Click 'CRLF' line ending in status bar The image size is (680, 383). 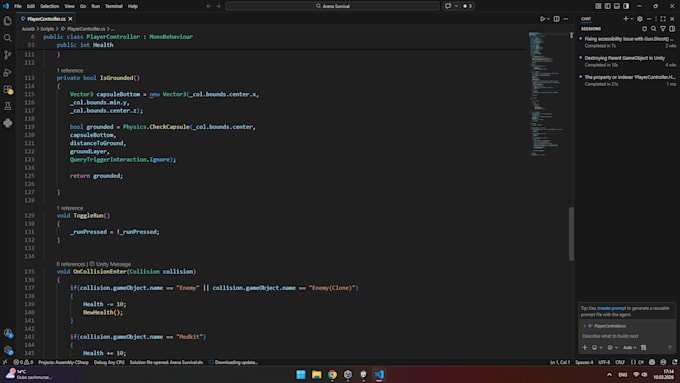(620, 362)
